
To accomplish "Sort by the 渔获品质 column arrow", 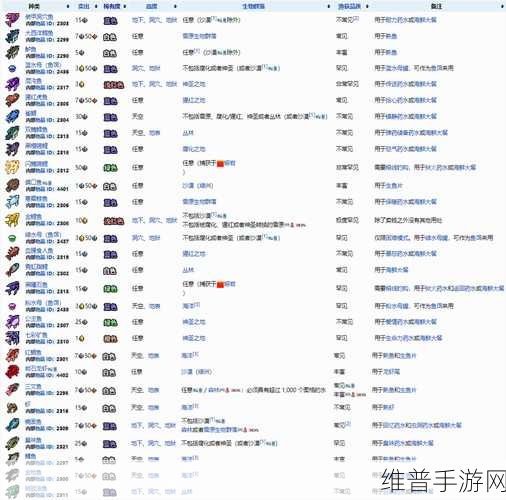I will click(367, 6).
